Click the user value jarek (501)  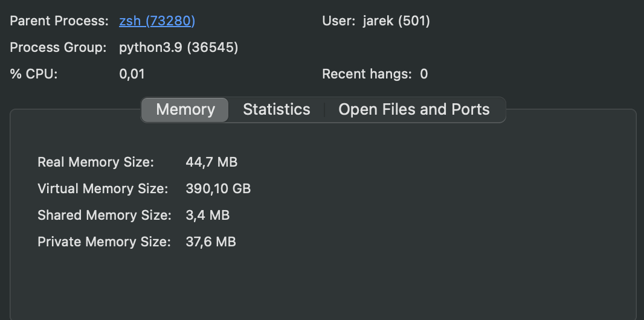click(396, 21)
